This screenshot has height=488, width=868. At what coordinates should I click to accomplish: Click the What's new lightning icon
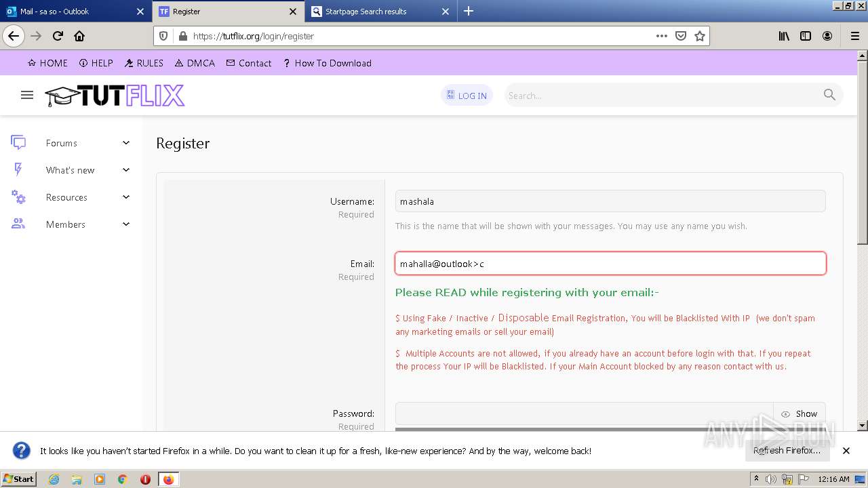[x=18, y=169]
